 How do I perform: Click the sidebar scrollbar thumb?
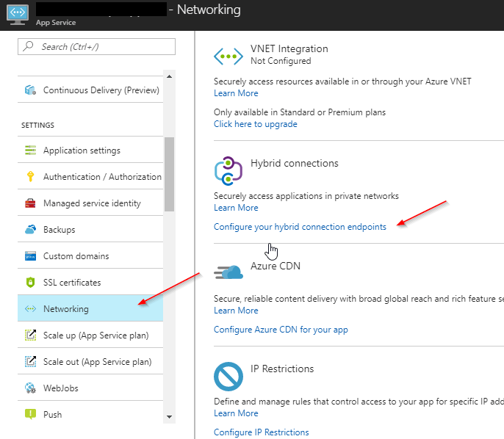pyautogui.click(x=170, y=174)
